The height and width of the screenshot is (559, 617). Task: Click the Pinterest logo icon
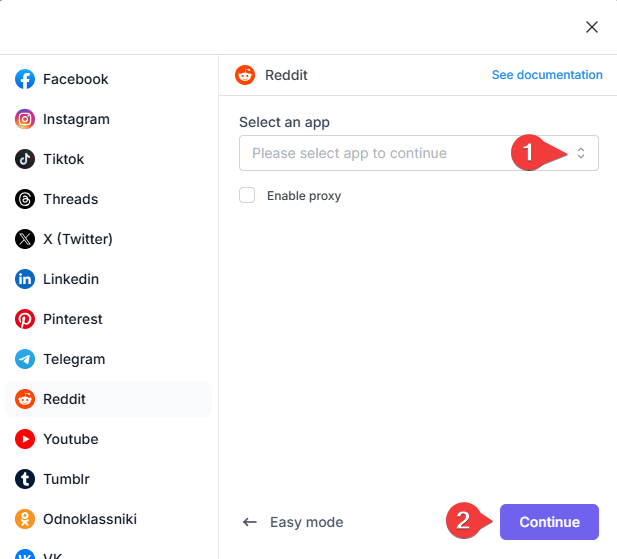pyautogui.click(x=25, y=319)
